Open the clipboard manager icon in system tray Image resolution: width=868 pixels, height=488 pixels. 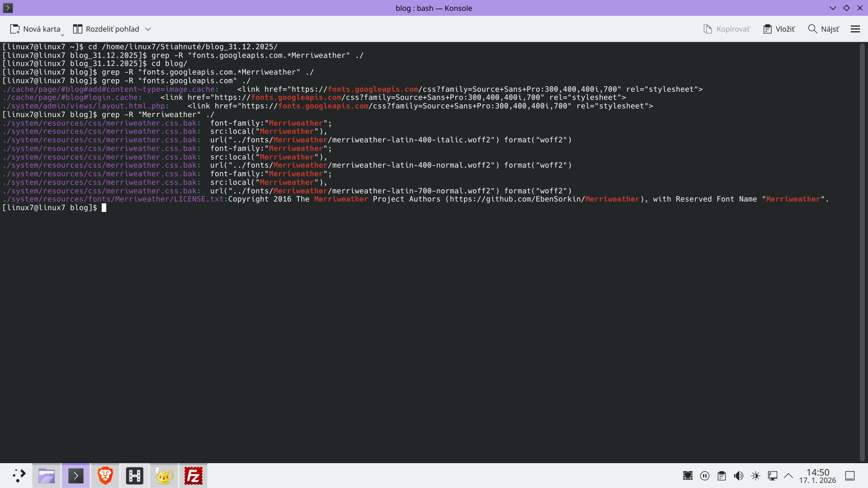coord(722,475)
